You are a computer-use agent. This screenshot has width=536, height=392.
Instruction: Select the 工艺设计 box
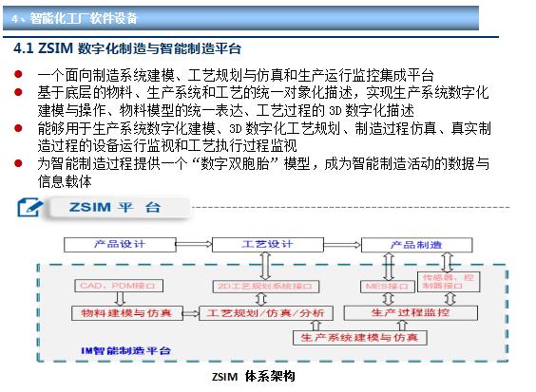point(268,245)
